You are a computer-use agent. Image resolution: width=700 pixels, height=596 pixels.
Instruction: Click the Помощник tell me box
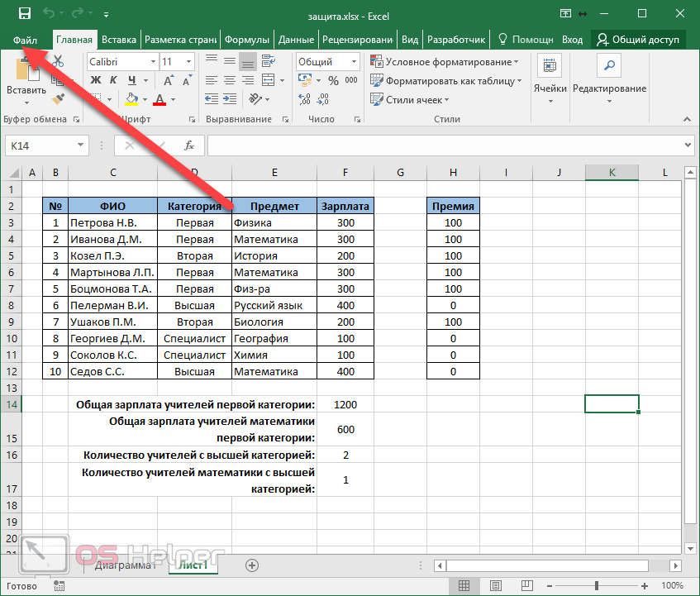pos(526,40)
